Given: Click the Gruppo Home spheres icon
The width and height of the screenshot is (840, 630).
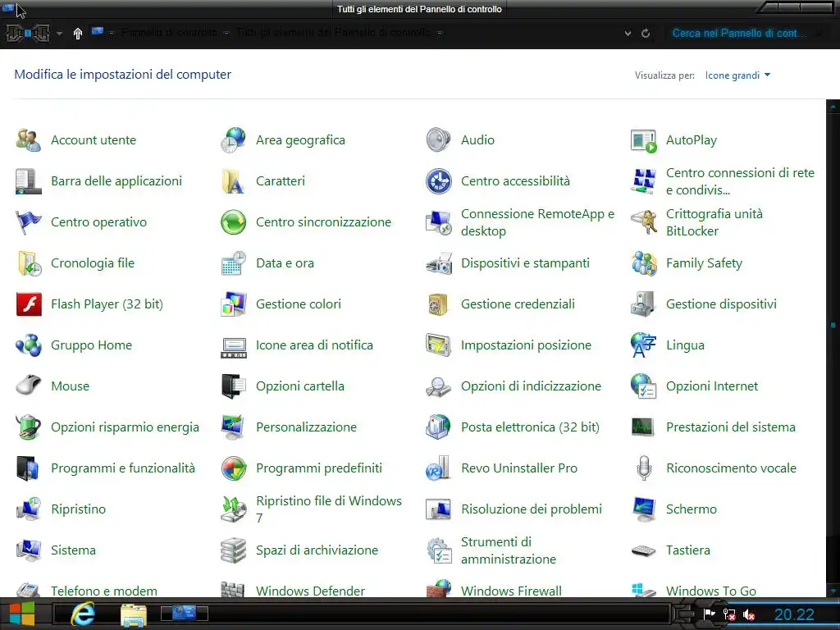Looking at the screenshot, I should point(29,345).
